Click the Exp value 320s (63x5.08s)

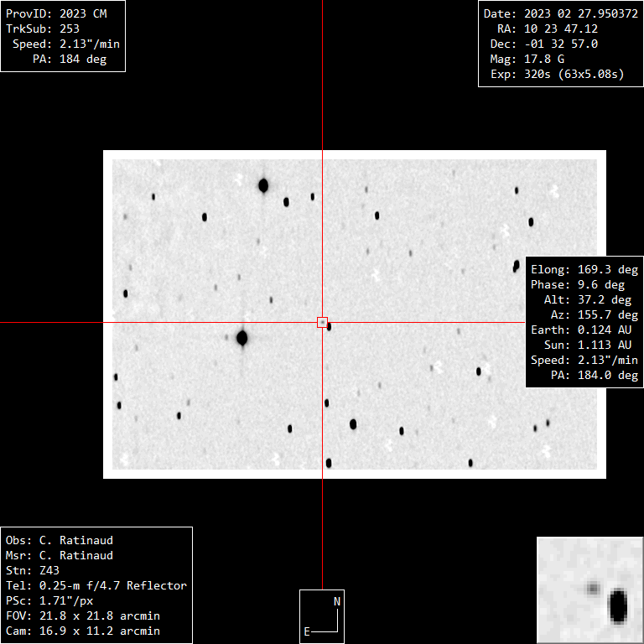[x=574, y=75]
